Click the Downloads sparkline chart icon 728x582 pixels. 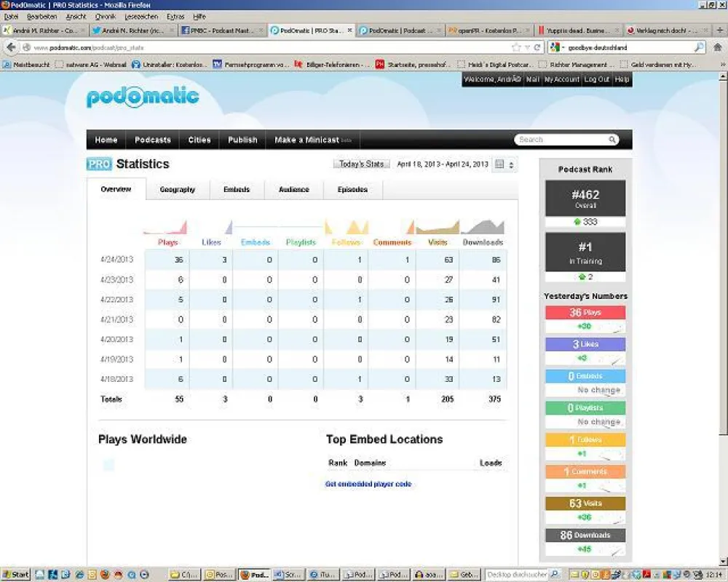(483, 228)
